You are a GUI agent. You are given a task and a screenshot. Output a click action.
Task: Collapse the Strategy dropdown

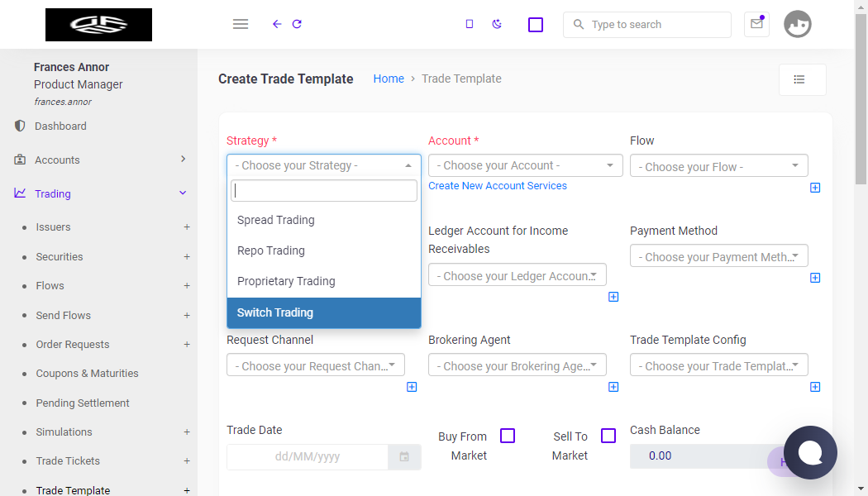tap(324, 165)
